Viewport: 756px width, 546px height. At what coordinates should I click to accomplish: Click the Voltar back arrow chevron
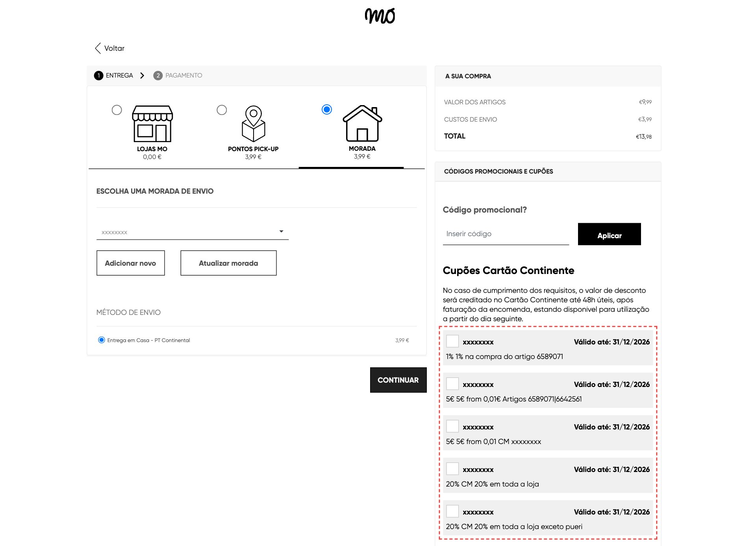[x=98, y=48]
